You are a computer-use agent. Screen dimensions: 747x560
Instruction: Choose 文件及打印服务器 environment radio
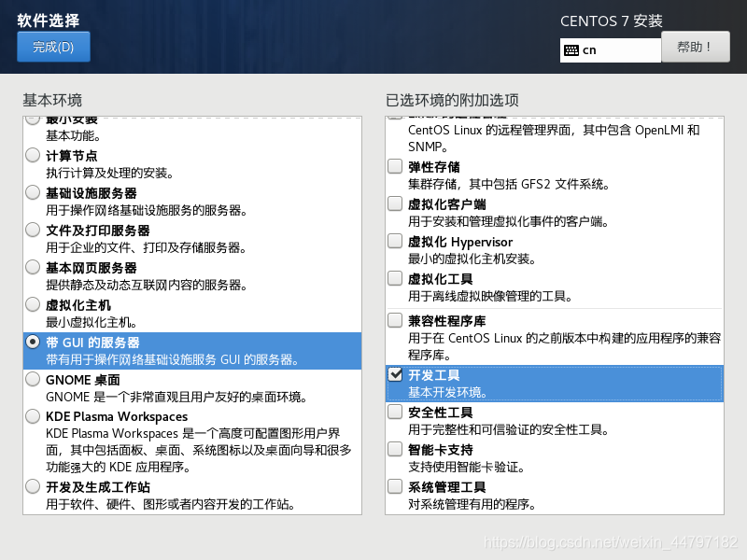pos(33,230)
